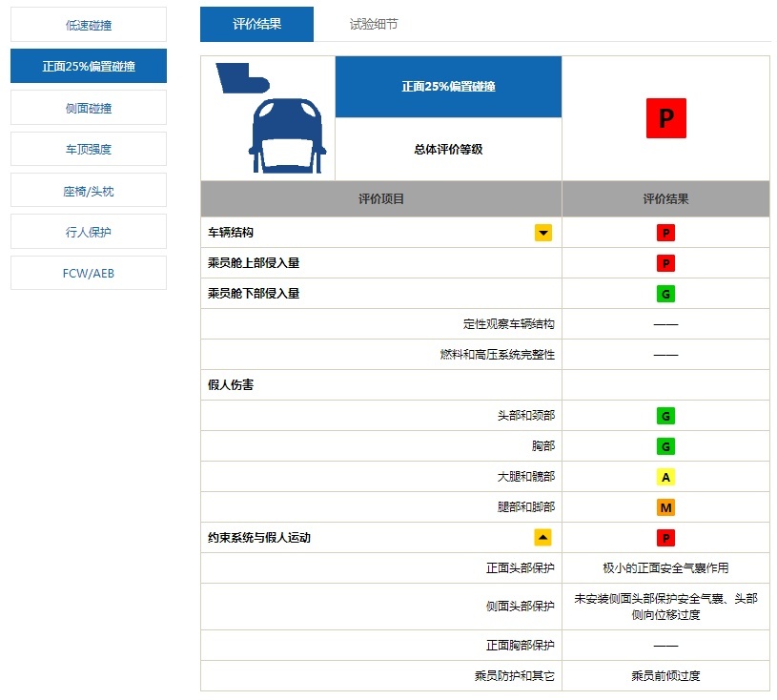Click the 定性观察车辆结构 row text
Viewport: 777px width, 700px height.
click(509, 324)
